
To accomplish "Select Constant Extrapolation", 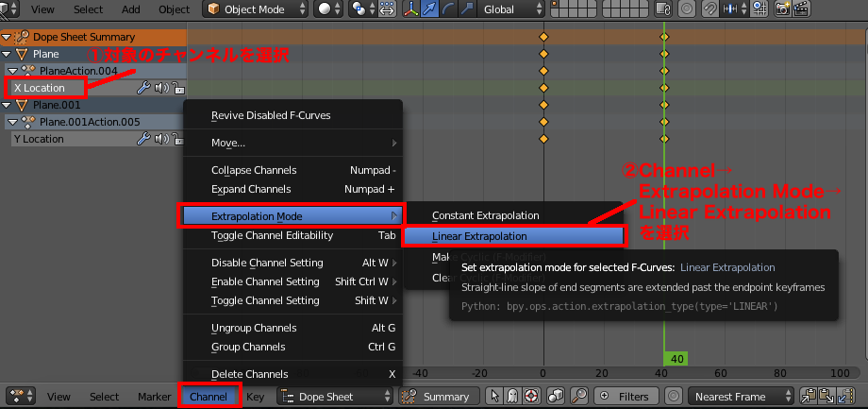I will (x=513, y=215).
